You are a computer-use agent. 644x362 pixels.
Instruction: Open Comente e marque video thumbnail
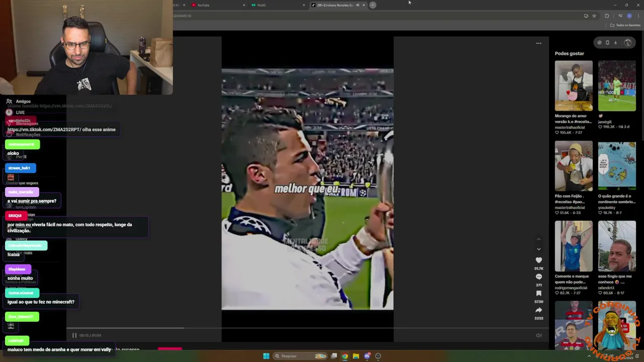coord(574,246)
